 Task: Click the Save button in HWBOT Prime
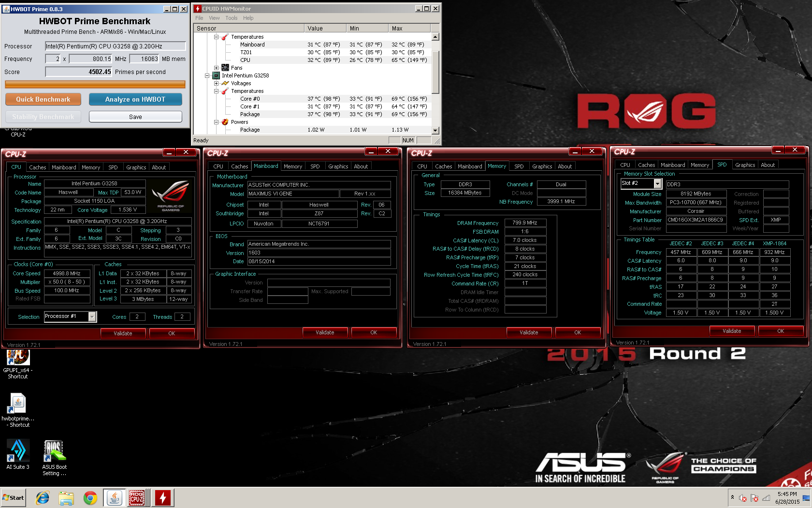(135, 117)
